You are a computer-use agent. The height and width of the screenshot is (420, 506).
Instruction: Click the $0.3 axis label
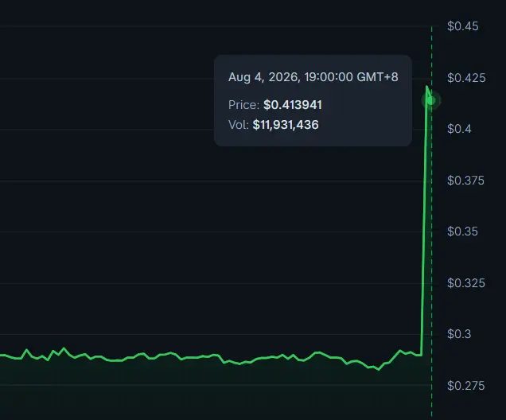[x=459, y=334]
